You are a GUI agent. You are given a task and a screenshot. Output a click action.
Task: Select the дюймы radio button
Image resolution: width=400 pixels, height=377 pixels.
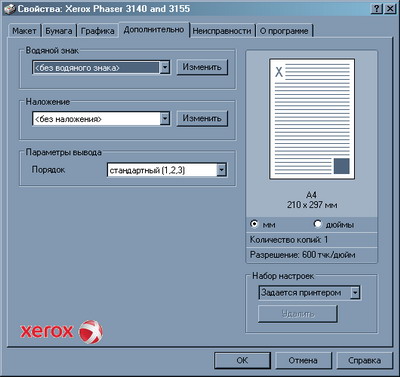click(318, 224)
